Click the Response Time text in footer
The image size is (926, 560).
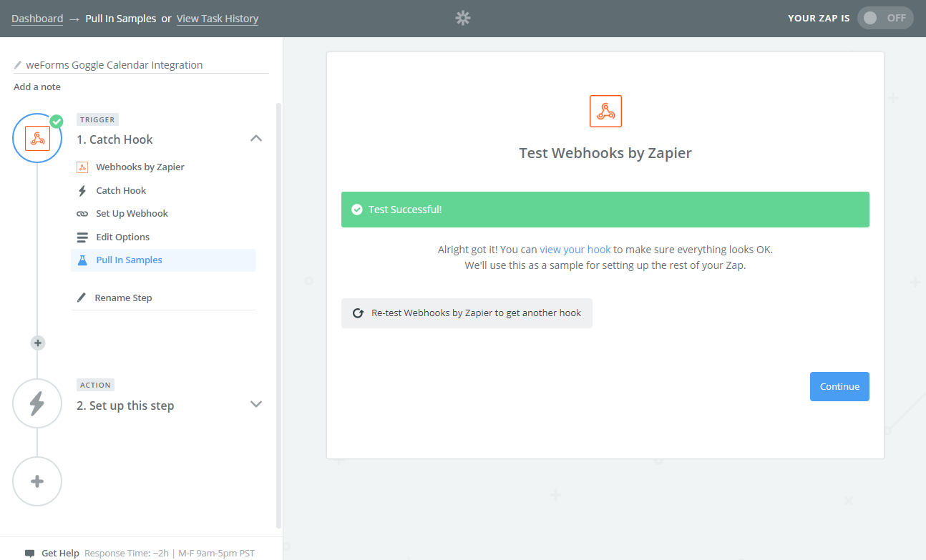[170, 554]
